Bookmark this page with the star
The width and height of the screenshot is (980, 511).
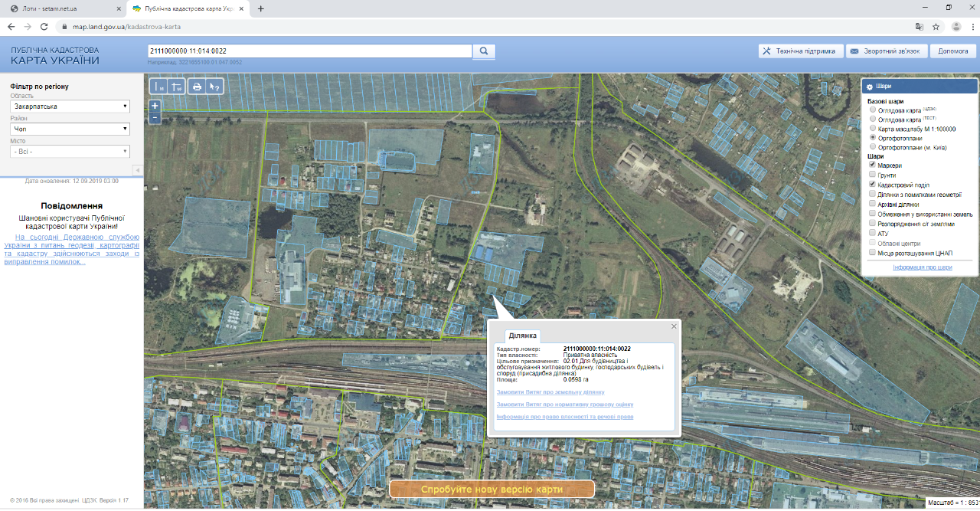[x=936, y=26]
